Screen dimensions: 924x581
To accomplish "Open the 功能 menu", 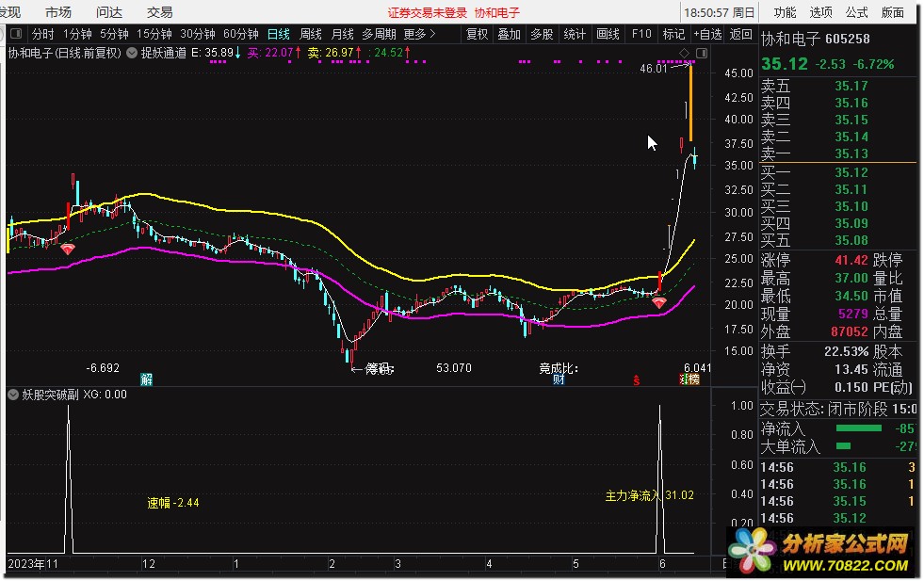I will pyautogui.click(x=785, y=12).
